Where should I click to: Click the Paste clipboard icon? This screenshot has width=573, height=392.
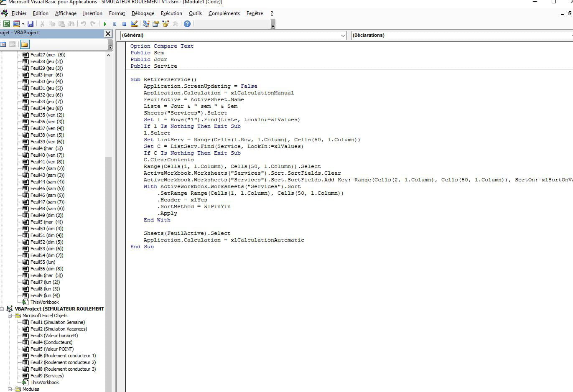[x=61, y=24]
